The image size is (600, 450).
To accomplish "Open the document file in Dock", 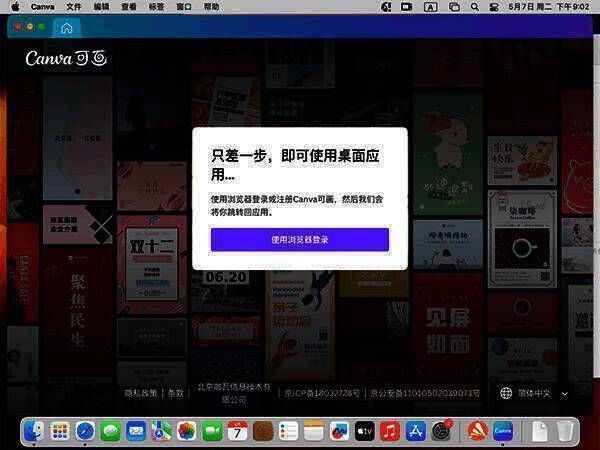I will pyautogui.click(x=540, y=431).
